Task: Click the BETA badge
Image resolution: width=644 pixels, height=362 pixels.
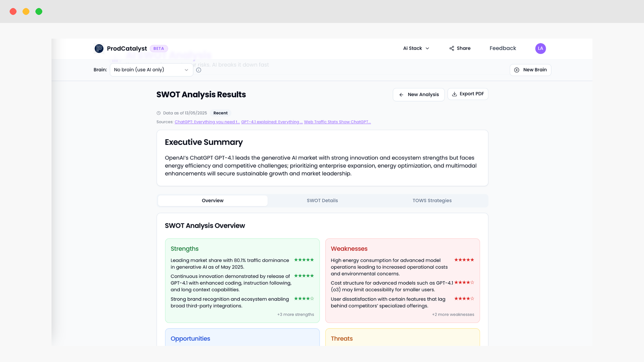Action: pyautogui.click(x=159, y=49)
